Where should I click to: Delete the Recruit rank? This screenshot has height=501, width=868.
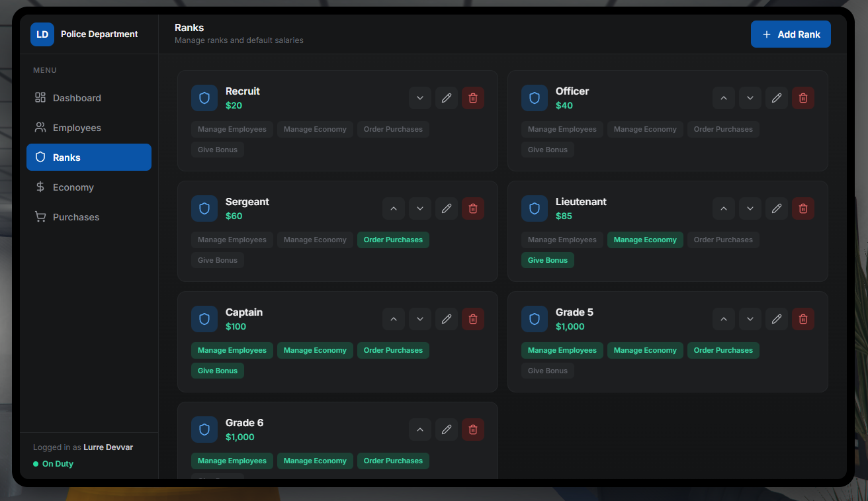[x=473, y=98]
